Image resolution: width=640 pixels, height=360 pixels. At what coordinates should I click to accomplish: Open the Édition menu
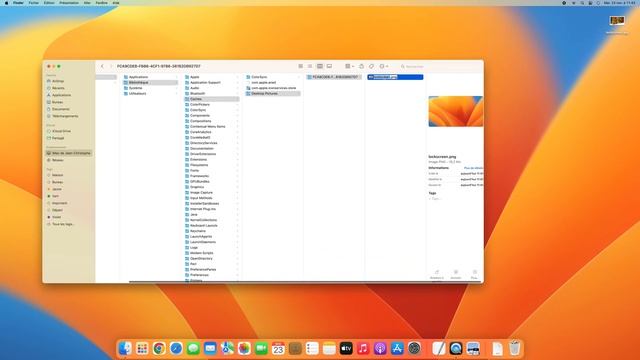tap(49, 3)
